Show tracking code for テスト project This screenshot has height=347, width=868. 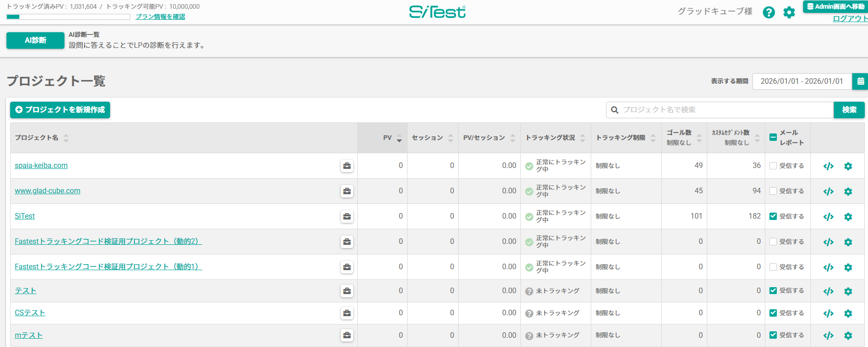(828, 291)
